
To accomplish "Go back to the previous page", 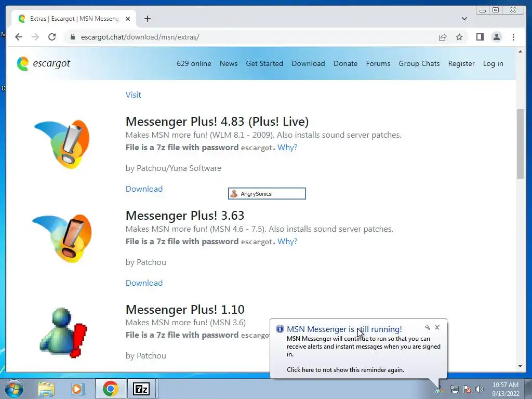I will (19, 37).
